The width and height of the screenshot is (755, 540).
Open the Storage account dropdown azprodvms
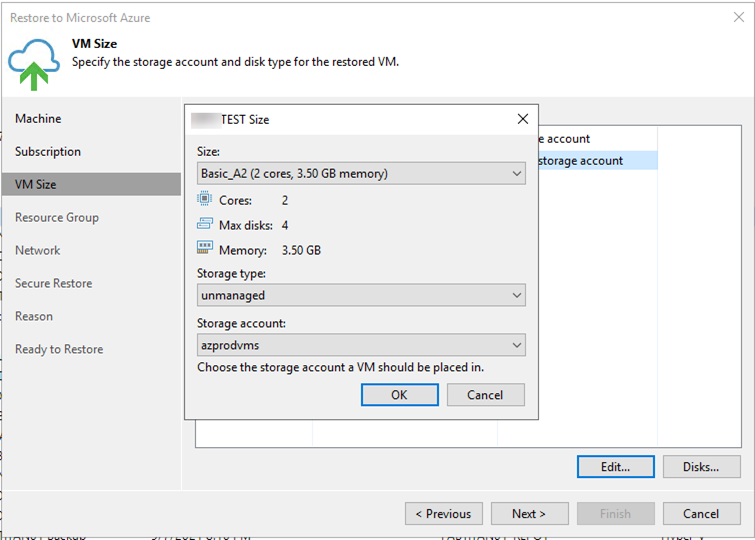click(361, 345)
